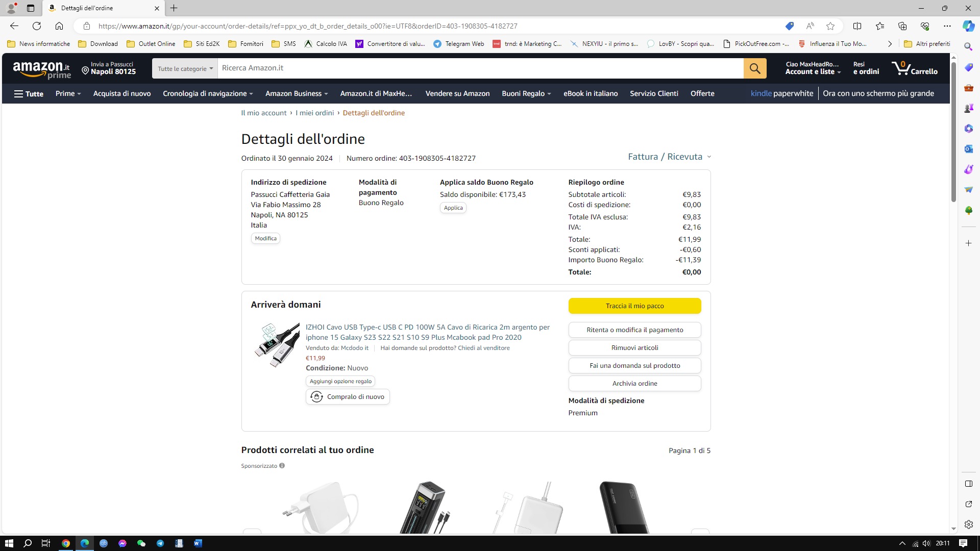Open Servizio Clienti nav item
The height and width of the screenshot is (551, 980).
654,94
